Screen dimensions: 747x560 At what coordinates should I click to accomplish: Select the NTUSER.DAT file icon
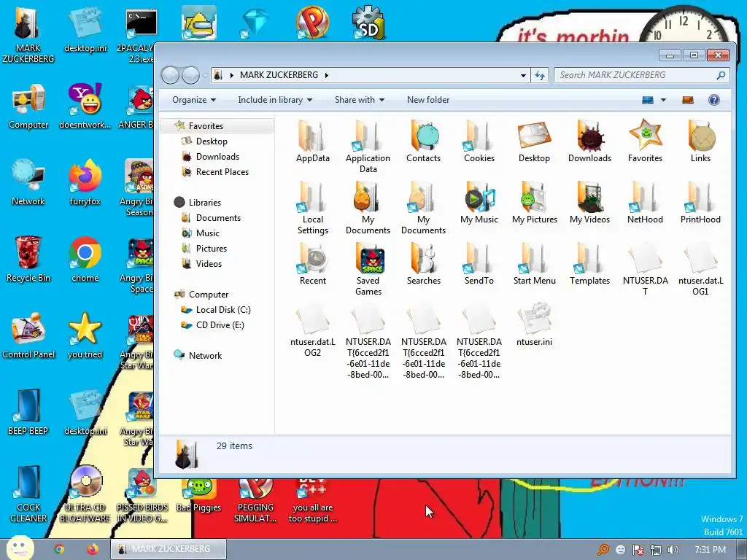(x=645, y=258)
